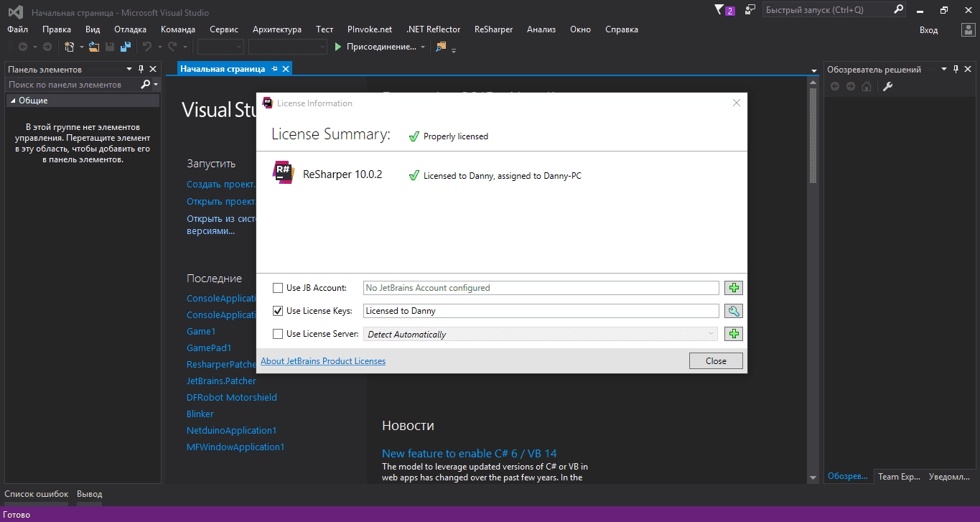Open the .NET Reflector menu
The height and width of the screenshot is (522, 980).
point(433,29)
